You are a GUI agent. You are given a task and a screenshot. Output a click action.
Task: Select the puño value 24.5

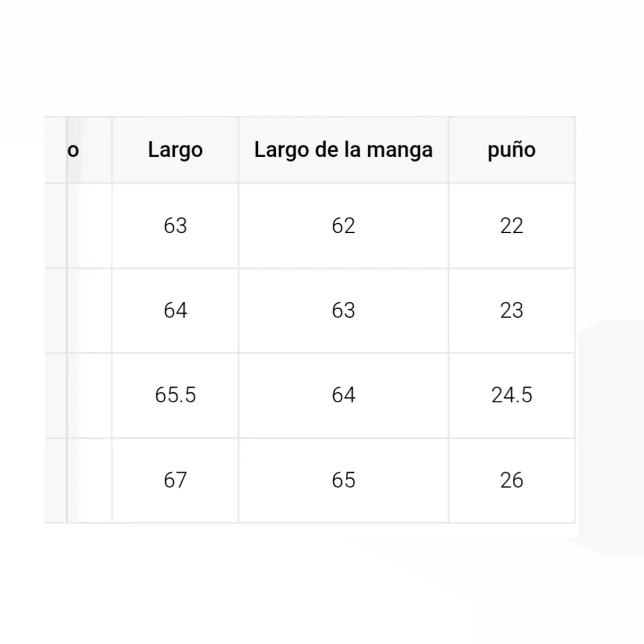[x=511, y=395]
